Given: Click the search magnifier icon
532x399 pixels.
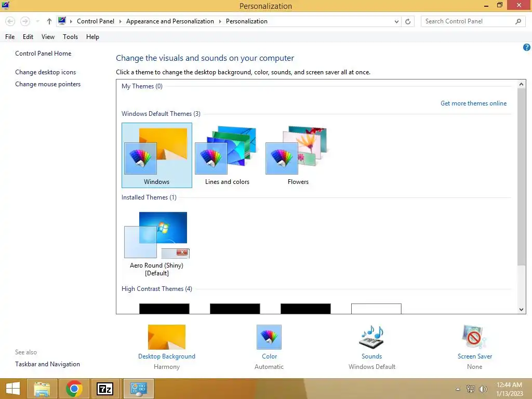Looking at the screenshot, I should [518, 21].
